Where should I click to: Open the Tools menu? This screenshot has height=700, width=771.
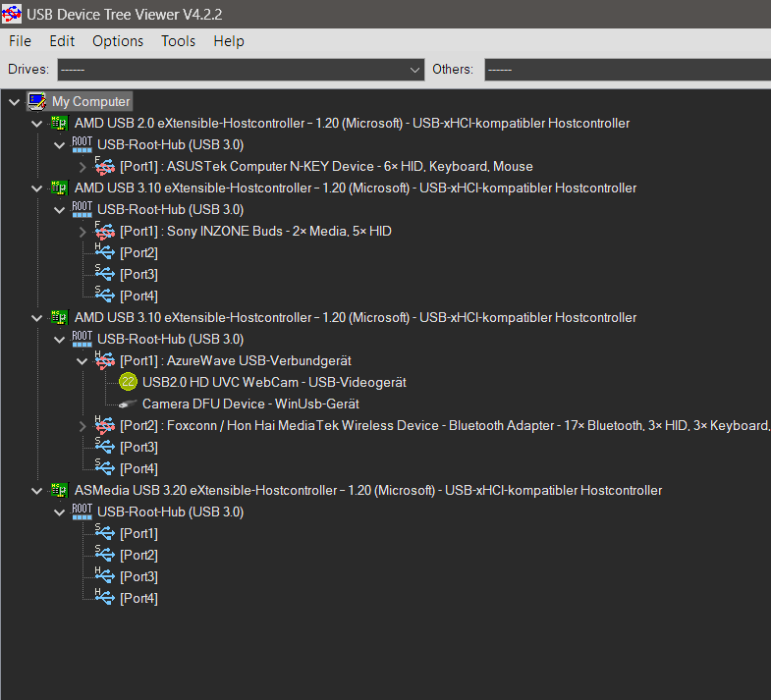(179, 41)
